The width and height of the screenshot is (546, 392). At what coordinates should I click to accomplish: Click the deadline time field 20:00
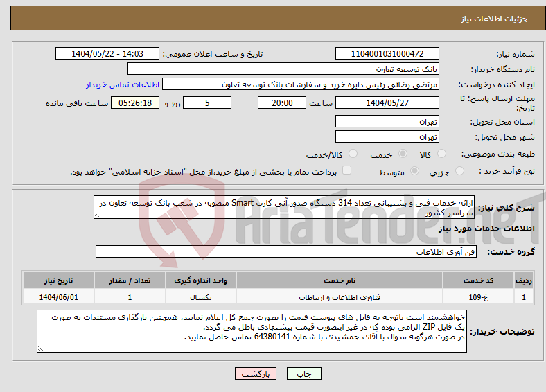point(282,103)
